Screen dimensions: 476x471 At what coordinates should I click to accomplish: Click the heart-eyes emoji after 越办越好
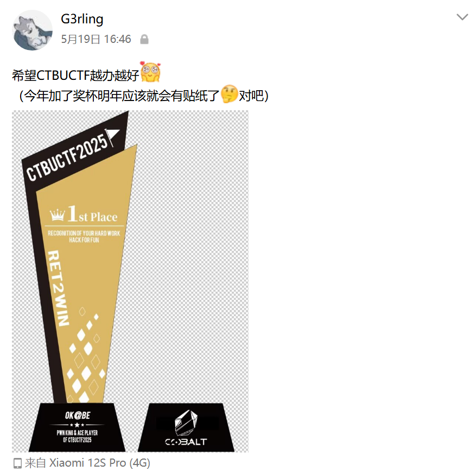(150, 72)
